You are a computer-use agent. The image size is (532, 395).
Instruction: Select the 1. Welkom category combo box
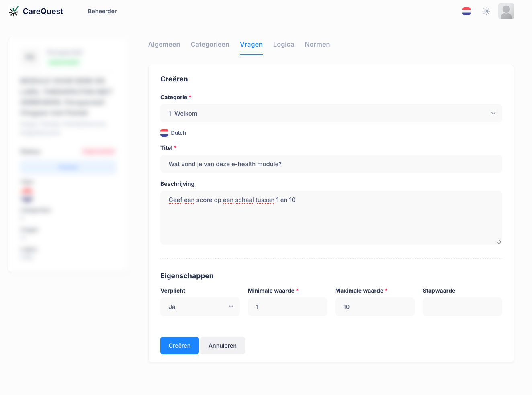[x=331, y=113]
